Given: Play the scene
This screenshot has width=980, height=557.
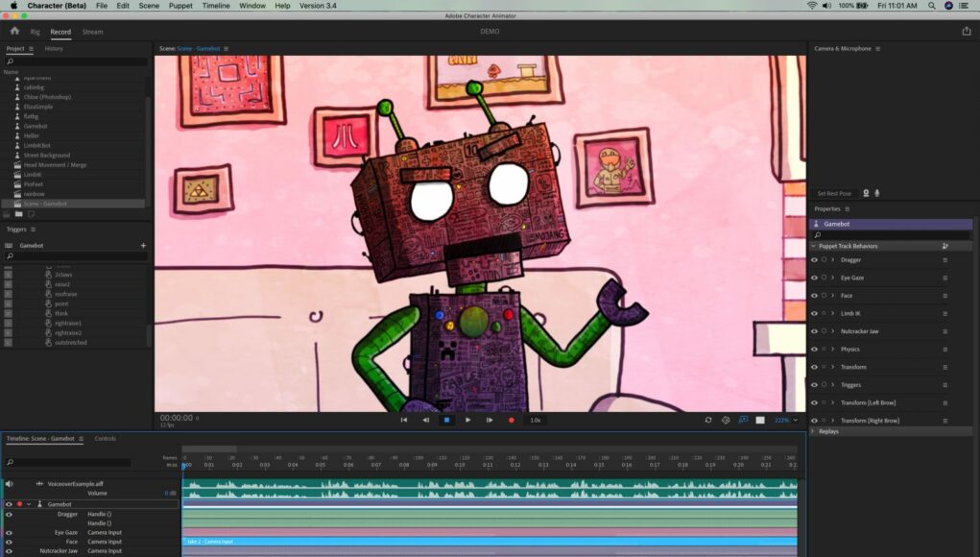Looking at the screenshot, I should click(467, 420).
